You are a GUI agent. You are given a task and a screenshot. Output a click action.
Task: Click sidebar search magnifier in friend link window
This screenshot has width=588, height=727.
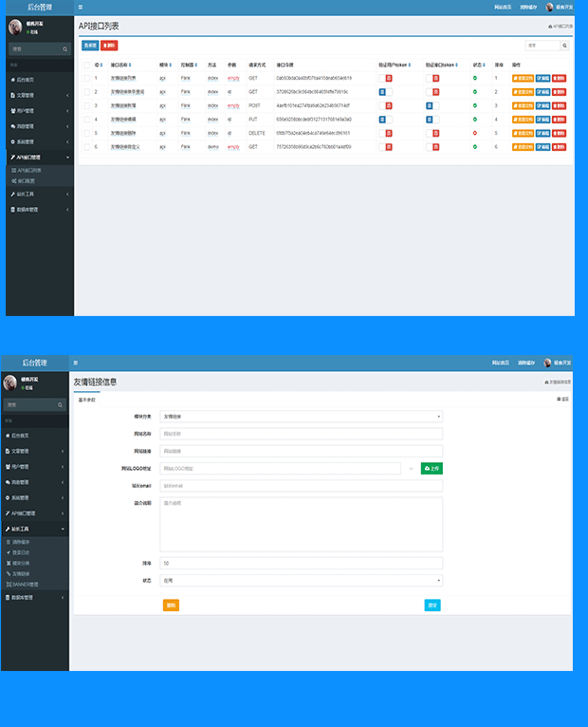[60, 405]
